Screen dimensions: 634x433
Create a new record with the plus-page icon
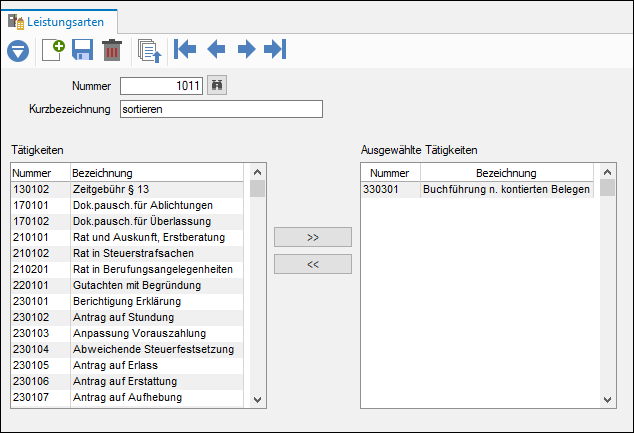click(x=53, y=50)
